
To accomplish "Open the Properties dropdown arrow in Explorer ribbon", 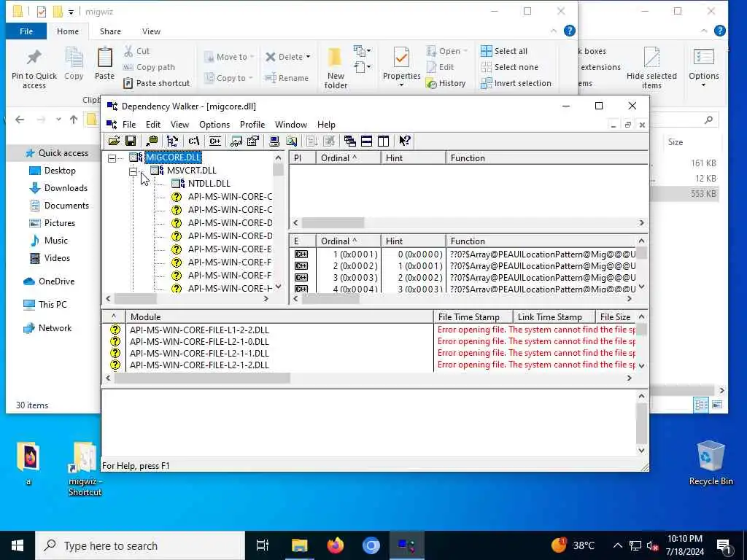I will [x=401, y=85].
